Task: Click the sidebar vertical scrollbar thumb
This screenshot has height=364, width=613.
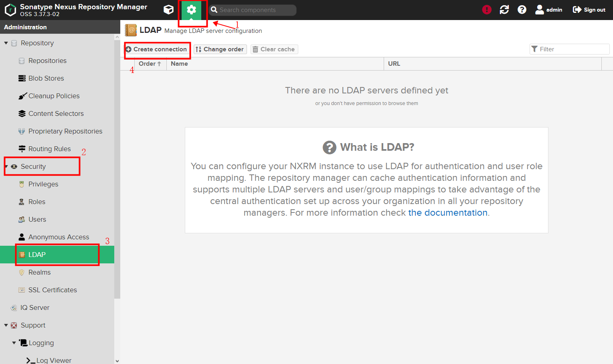Action: [117, 170]
